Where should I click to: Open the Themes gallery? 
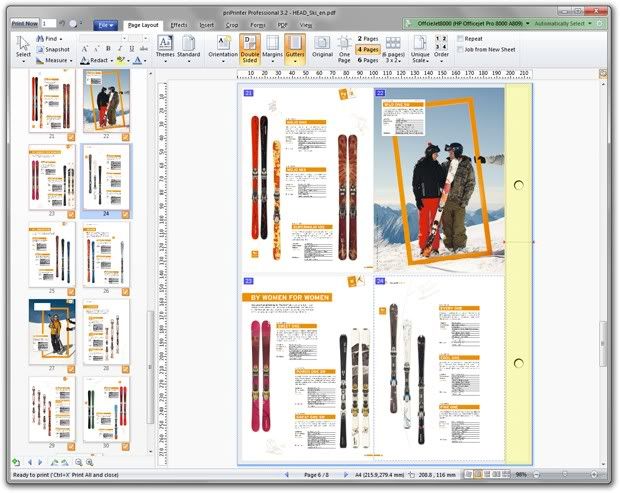(x=165, y=49)
